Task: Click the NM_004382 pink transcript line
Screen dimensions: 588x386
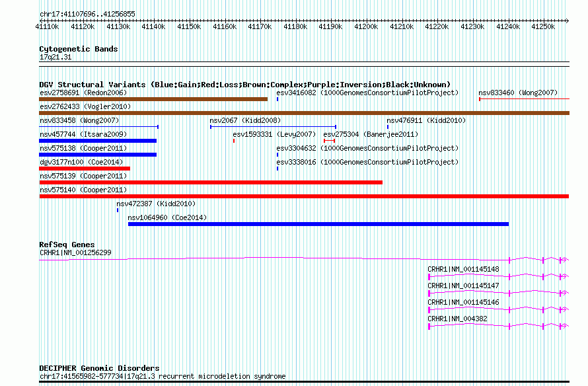Action: [498, 326]
